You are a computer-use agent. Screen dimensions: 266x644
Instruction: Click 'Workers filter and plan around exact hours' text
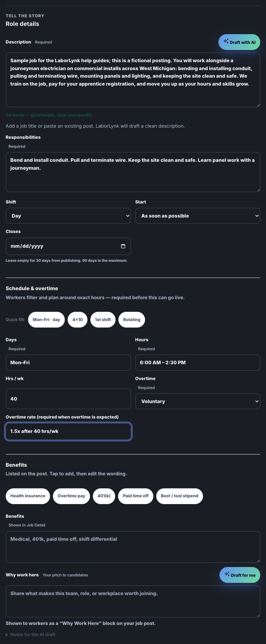(x=95, y=297)
